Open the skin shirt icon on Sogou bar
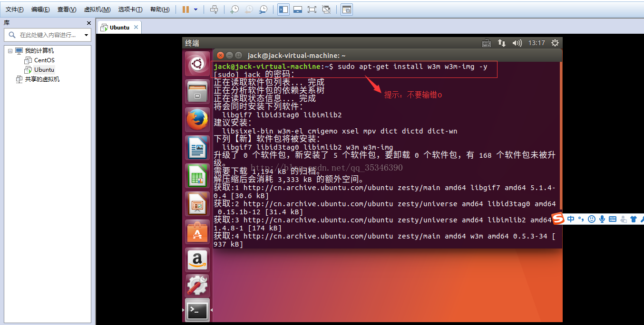Viewport: 644px width, 325px height. [x=634, y=219]
